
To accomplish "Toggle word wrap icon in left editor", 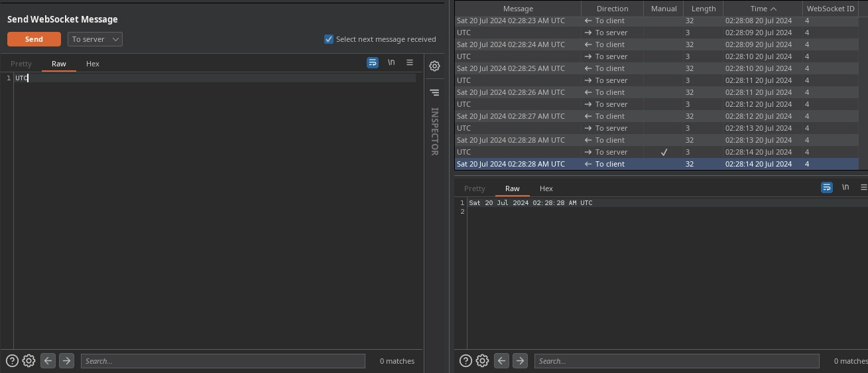I will pos(373,62).
